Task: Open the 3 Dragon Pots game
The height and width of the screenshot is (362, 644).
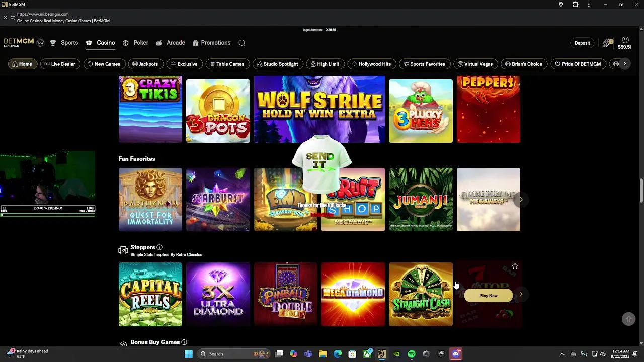Action: click(218, 111)
